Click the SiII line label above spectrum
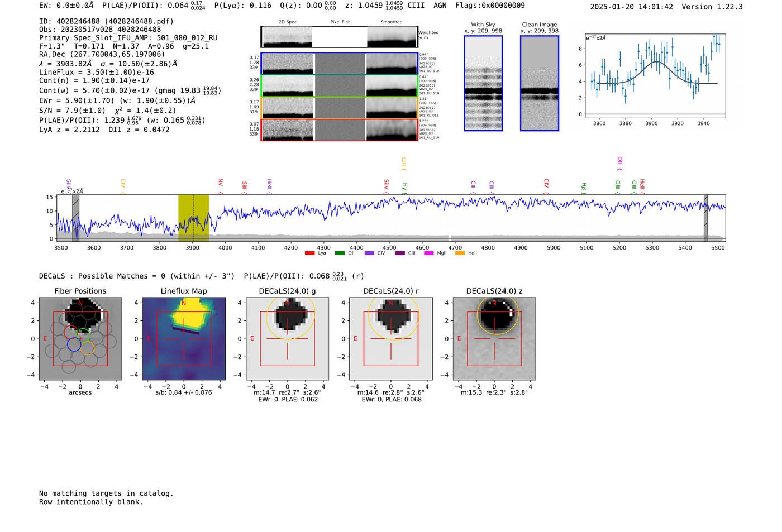Screen dimensions: 782x532 click(244, 187)
